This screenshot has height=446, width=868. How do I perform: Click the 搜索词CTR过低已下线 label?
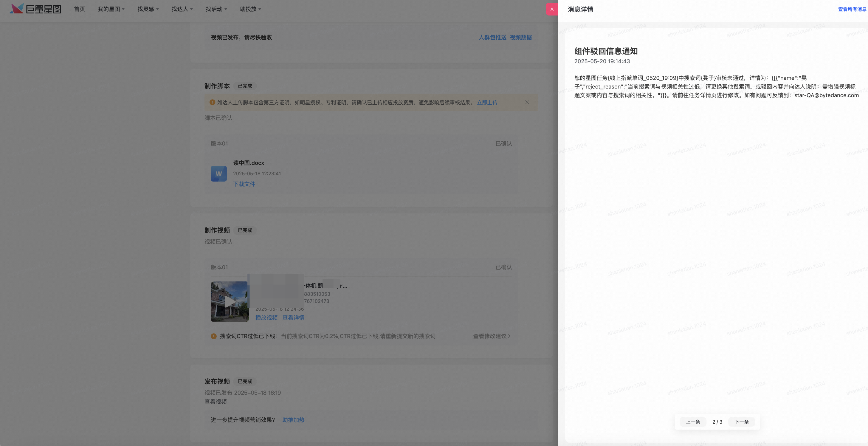click(x=248, y=336)
